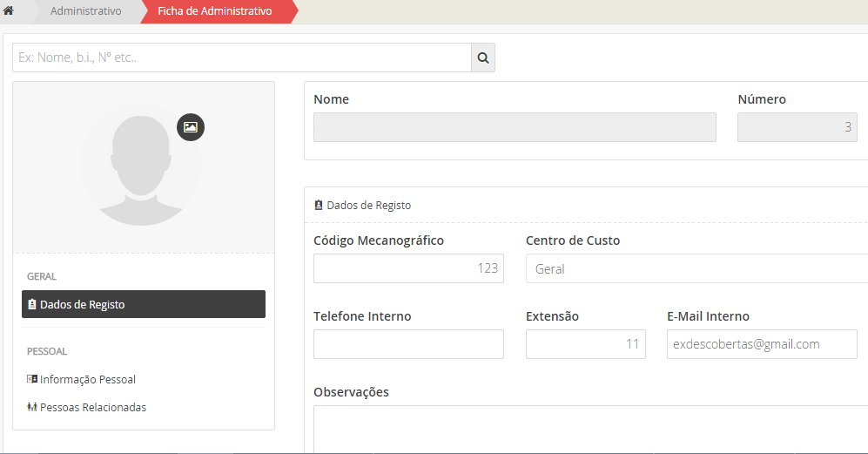Image resolution: width=868 pixels, height=454 pixels.
Task: Click the Código Mecanográfico field
Action: pyautogui.click(x=407, y=268)
